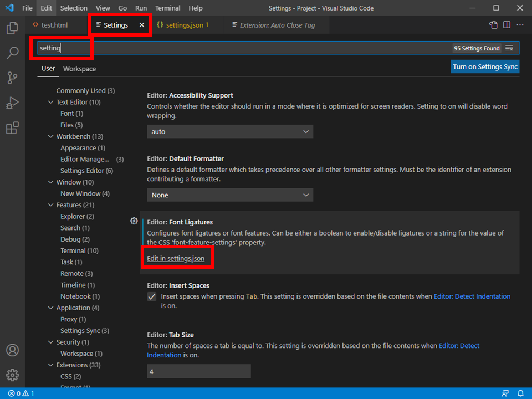Screen dimensions: 532x399
Task: Toggle Insert Spaces checkbox
Action: pos(152,296)
